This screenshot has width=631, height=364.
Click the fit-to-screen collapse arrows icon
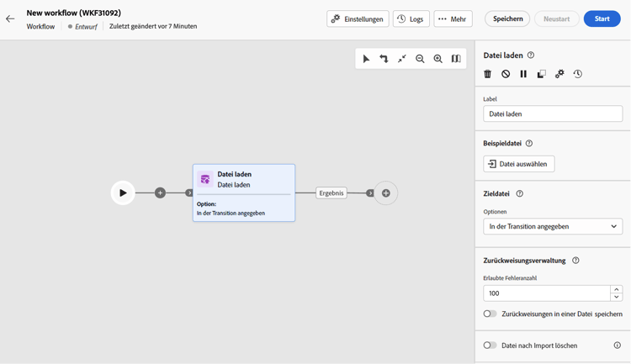coord(402,59)
